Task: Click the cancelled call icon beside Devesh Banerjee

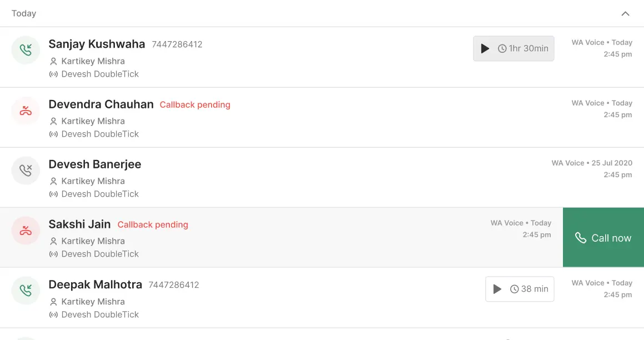Action: pos(26,170)
